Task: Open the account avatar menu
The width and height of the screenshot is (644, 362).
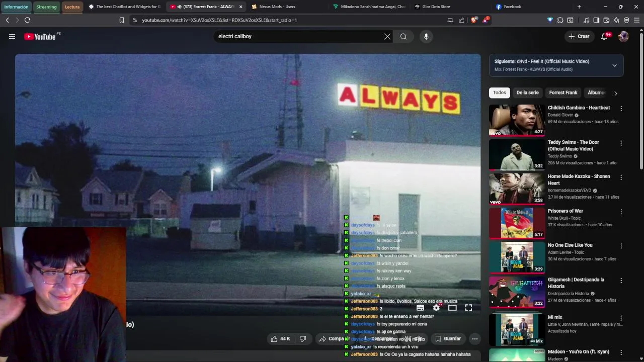Action: (623, 37)
